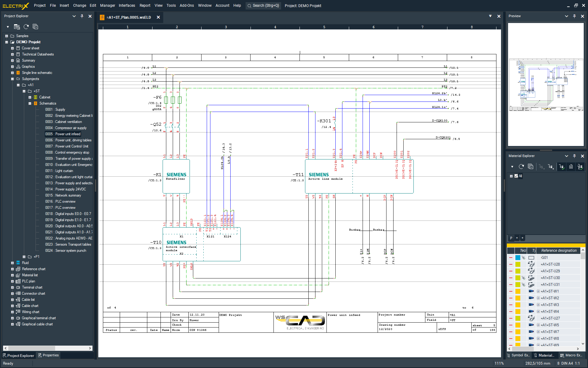Screen dimensions: 588x368
Task: Click refresh icon in Material Explorer toolbar
Action: 521,167
